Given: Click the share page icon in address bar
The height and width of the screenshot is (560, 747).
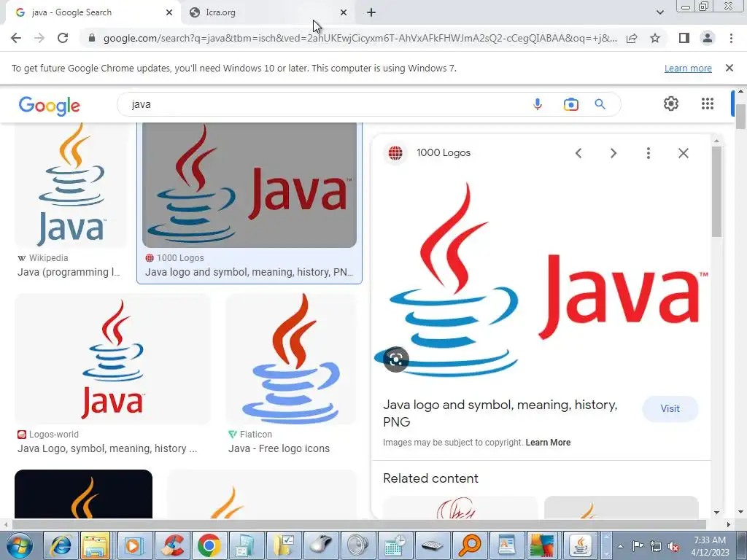Looking at the screenshot, I should 632,38.
